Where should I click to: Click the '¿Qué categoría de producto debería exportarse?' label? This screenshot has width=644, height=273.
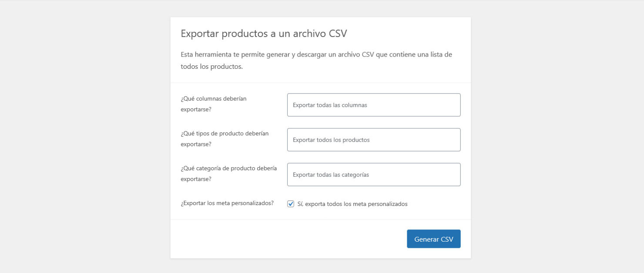coord(228,173)
